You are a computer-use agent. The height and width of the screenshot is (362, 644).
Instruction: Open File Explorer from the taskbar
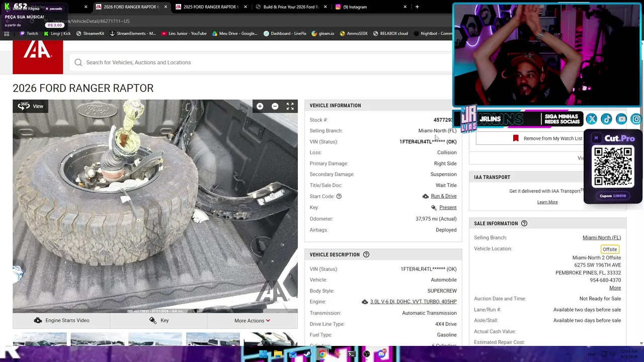278,354
